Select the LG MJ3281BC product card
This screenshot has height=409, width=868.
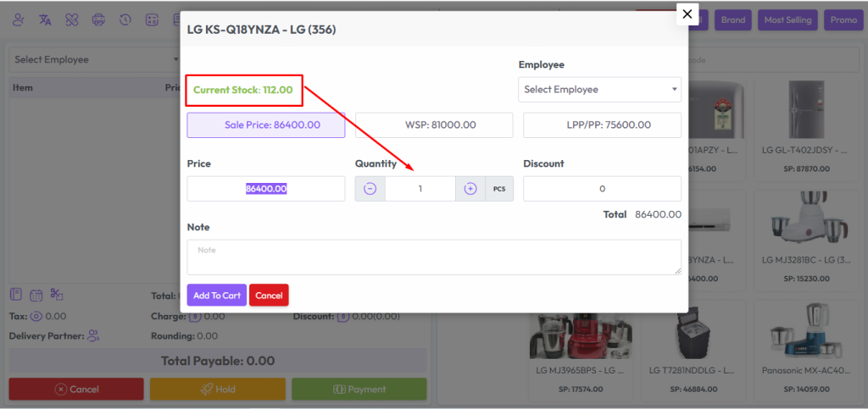point(808,240)
